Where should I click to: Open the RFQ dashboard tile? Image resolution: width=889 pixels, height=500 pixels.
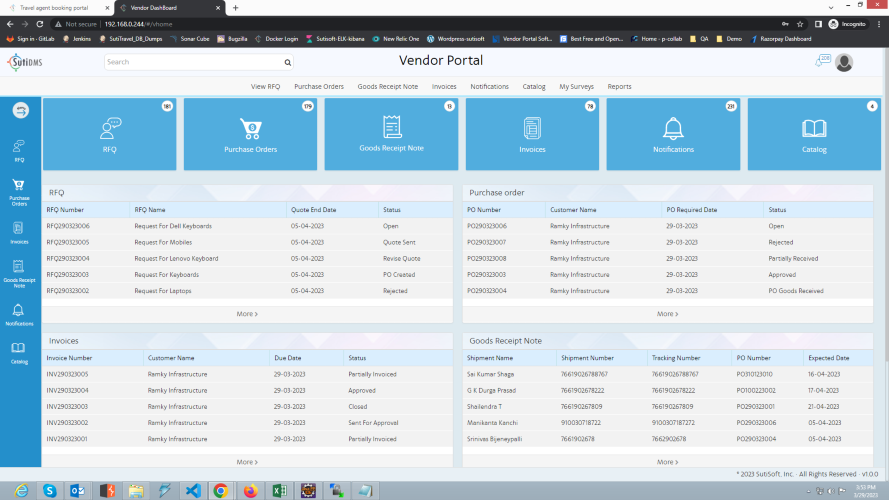point(109,134)
